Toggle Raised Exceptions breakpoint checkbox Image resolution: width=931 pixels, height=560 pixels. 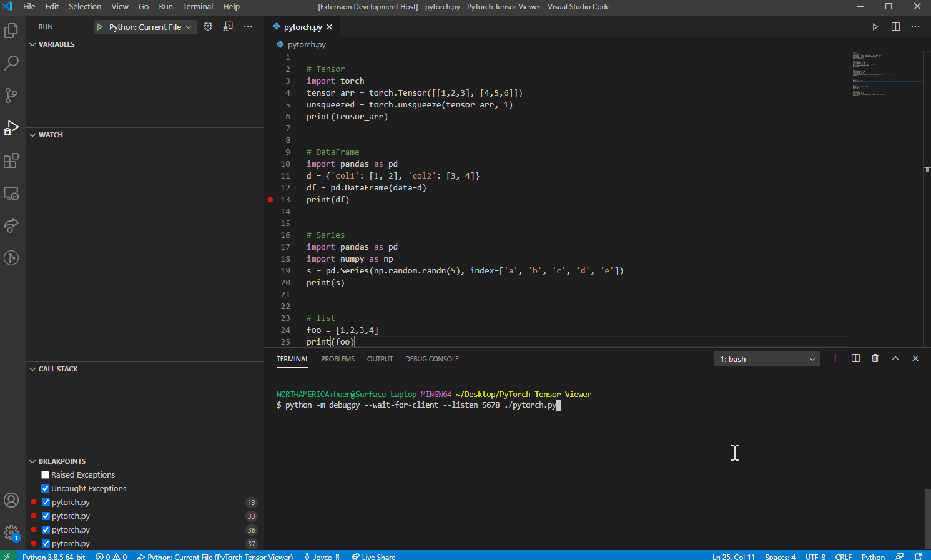[45, 475]
